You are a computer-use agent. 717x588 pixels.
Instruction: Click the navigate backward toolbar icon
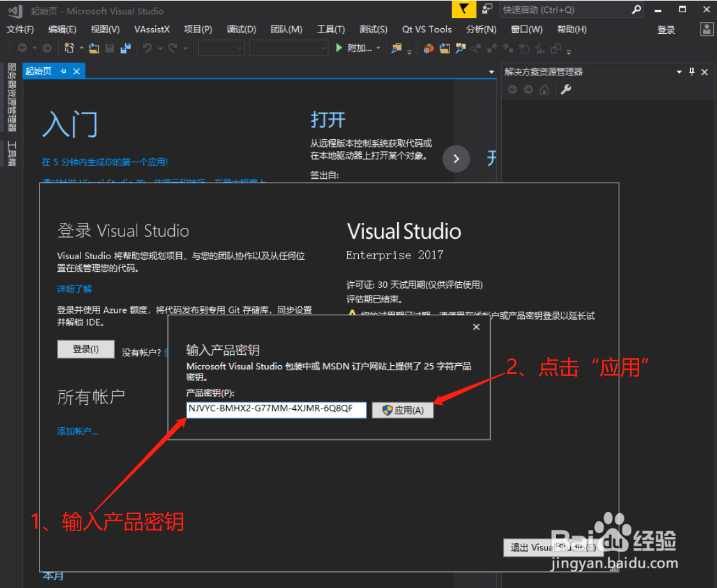pyautogui.click(x=22, y=47)
